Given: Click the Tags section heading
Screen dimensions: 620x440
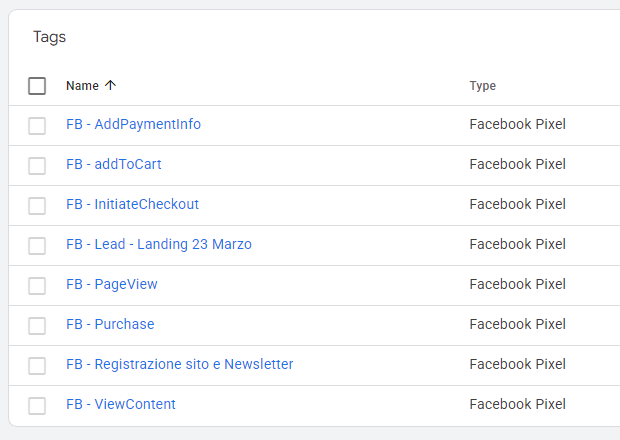Looking at the screenshot, I should point(49,37).
